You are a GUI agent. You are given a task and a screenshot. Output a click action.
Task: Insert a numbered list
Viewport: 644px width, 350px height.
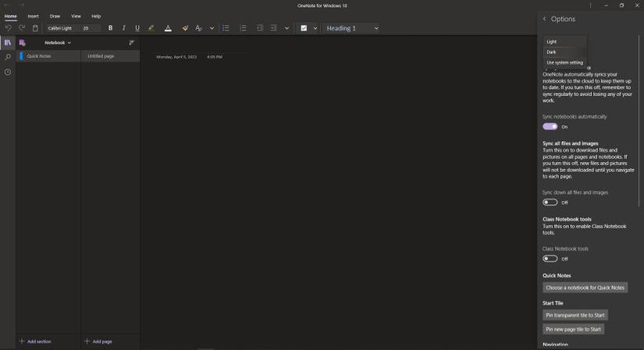pyautogui.click(x=243, y=28)
